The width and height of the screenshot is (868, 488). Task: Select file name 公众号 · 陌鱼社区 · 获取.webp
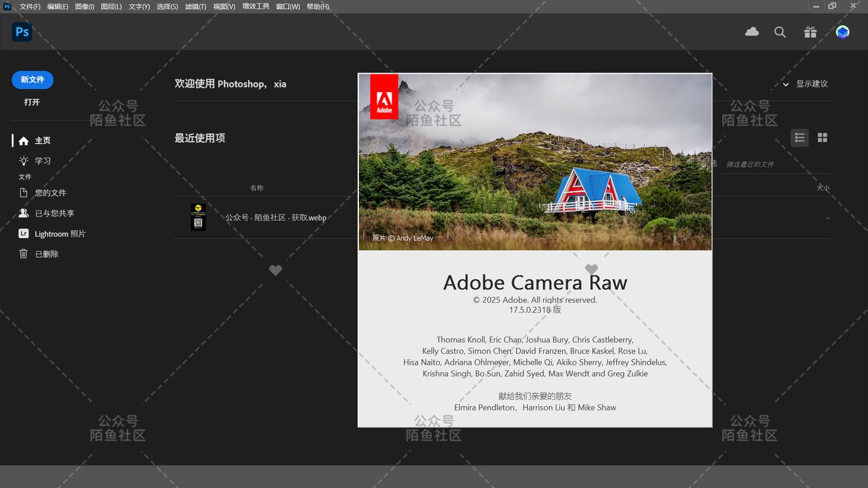click(x=275, y=217)
